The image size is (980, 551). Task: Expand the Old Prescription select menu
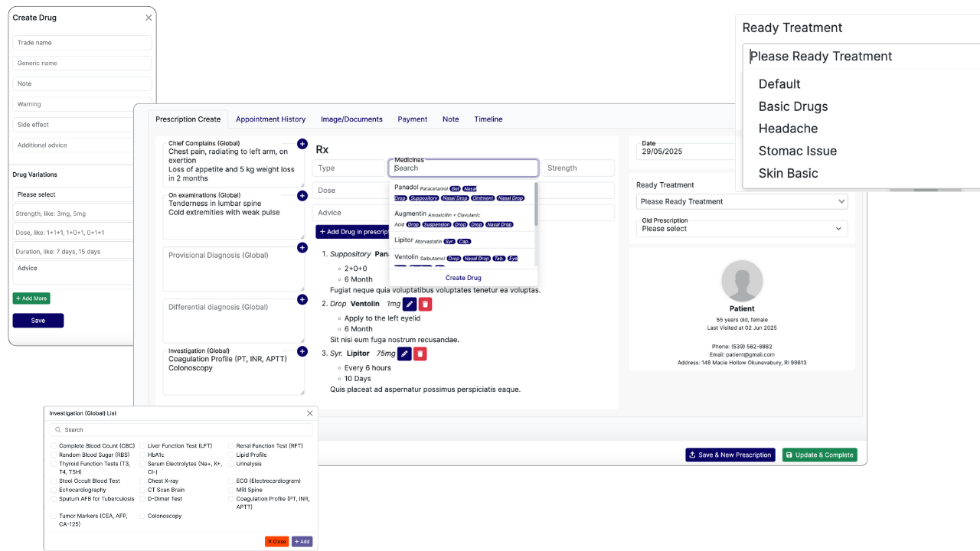point(741,228)
